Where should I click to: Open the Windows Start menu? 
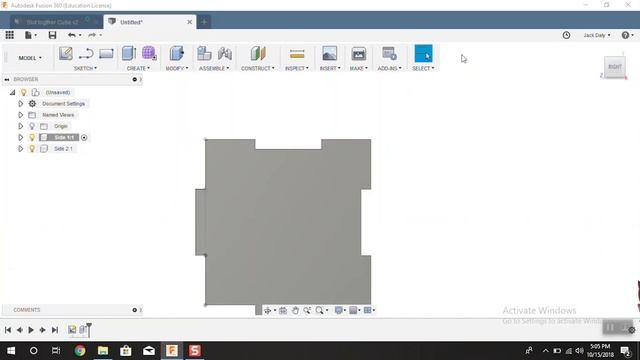(11, 351)
